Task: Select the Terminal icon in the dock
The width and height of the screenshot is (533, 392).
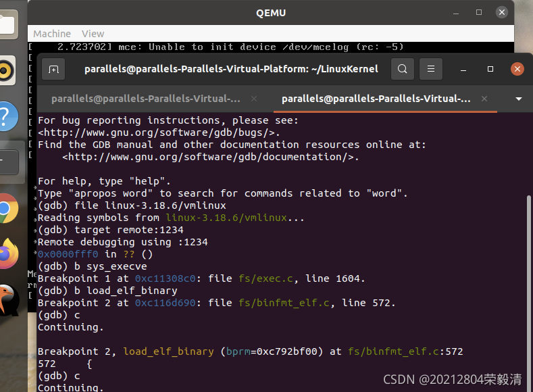Action: (9, 162)
